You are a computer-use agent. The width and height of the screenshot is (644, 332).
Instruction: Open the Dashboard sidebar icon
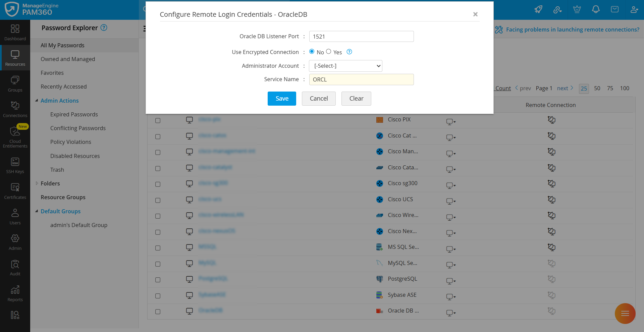click(x=15, y=33)
